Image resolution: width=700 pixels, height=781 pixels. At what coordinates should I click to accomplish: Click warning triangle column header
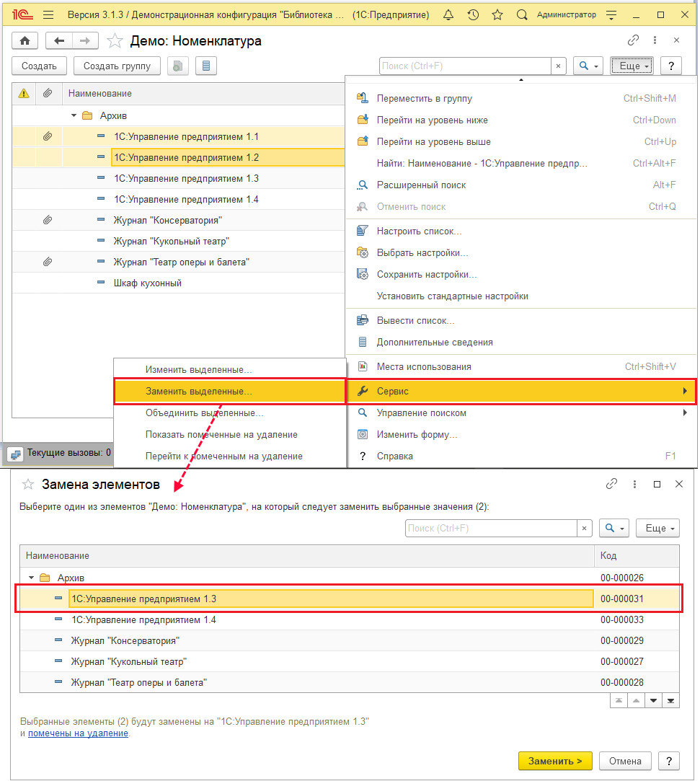[24, 93]
